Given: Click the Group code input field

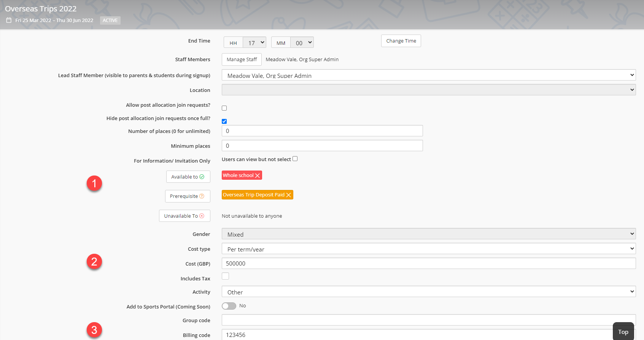Looking at the screenshot, I should (x=429, y=320).
